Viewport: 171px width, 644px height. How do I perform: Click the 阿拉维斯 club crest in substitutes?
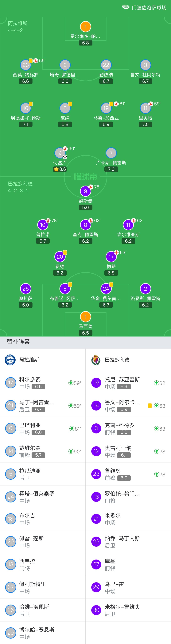[x=10, y=360]
